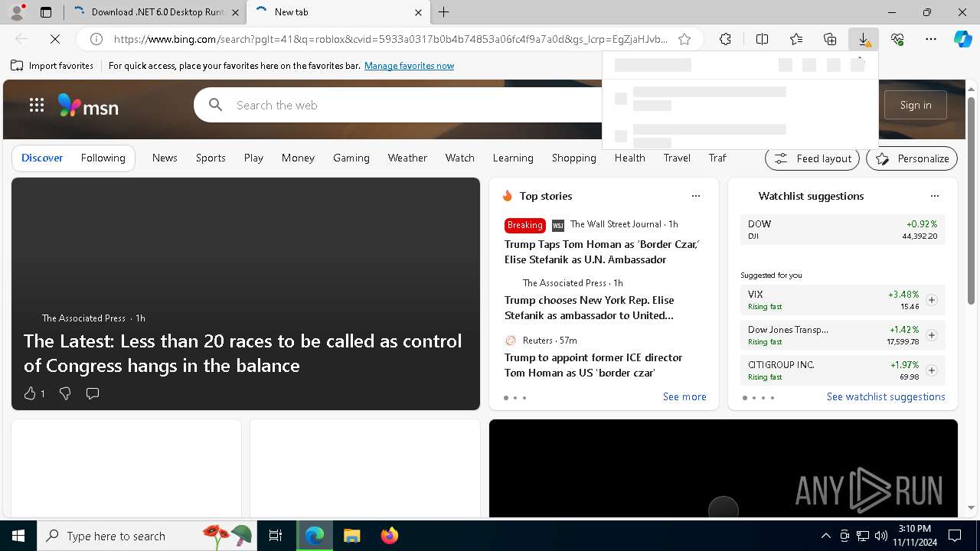This screenshot has height=551, width=980.
Task: Switch to the Download .NET 6.0 tab
Action: point(155,12)
